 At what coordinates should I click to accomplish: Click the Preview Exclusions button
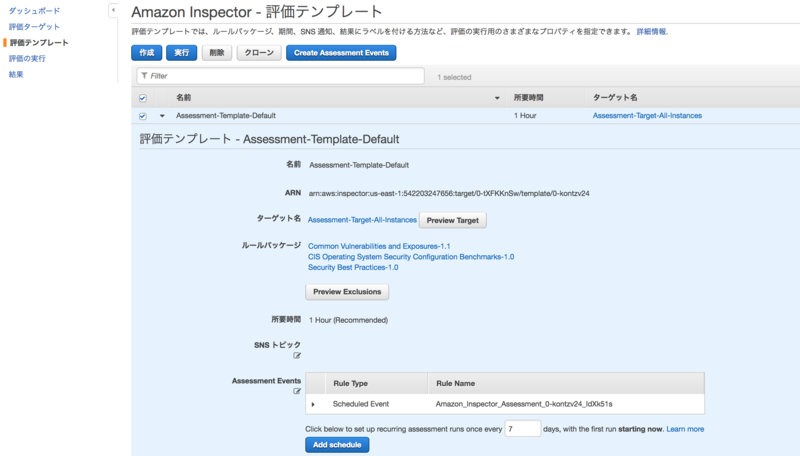tap(347, 292)
